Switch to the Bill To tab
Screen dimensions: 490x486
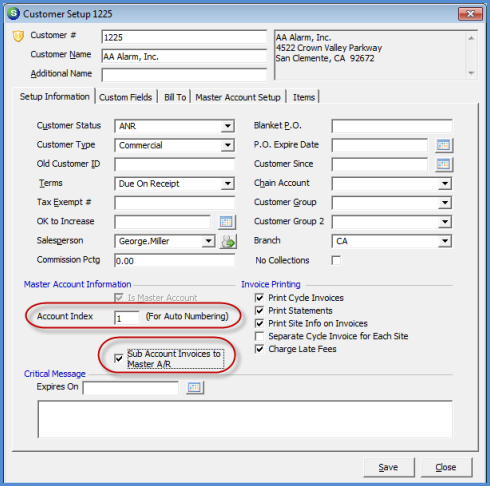(x=175, y=97)
